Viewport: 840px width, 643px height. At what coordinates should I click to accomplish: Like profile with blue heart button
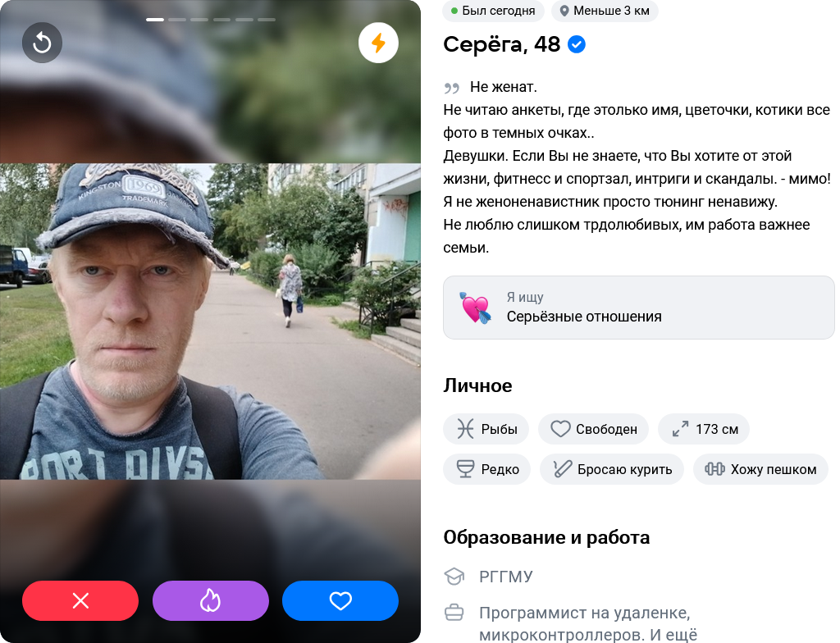point(340,600)
